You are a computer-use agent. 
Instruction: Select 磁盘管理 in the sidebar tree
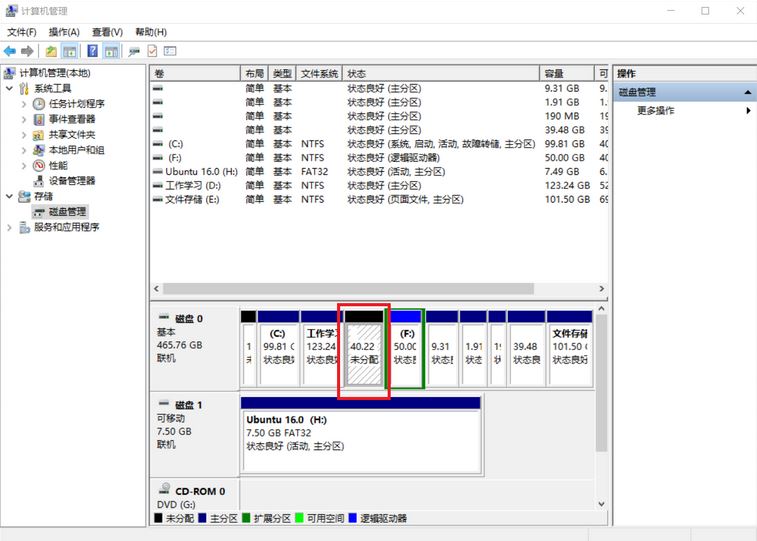click(68, 212)
